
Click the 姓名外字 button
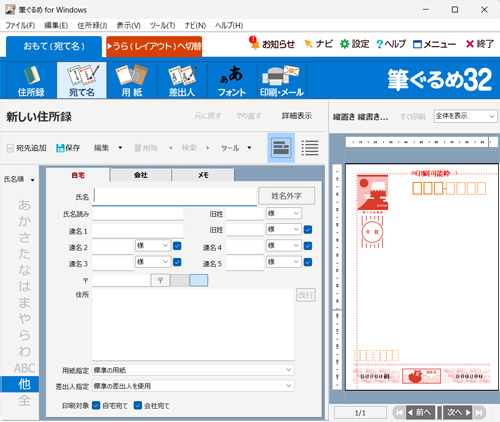click(x=286, y=196)
